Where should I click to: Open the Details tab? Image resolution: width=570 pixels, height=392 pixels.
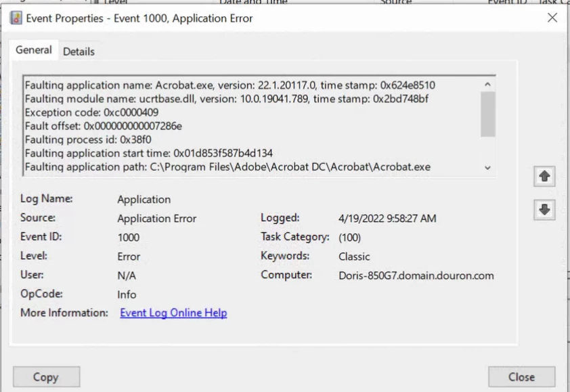[x=79, y=51]
